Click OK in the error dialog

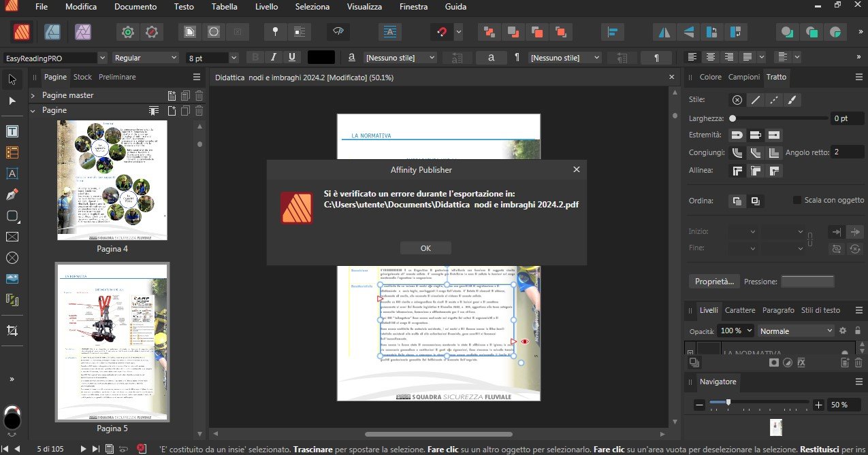(425, 248)
